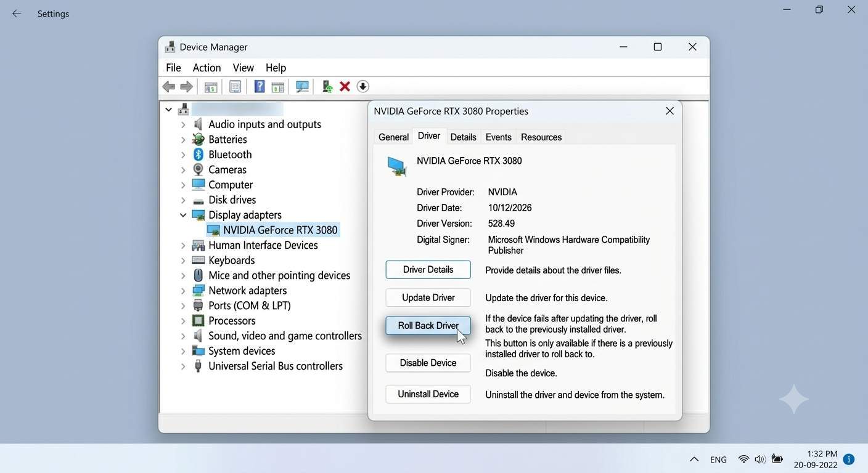Viewport: 868px width, 473px height.
Task: Collapse the Display adapters node chevron
Action: click(x=183, y=215)
